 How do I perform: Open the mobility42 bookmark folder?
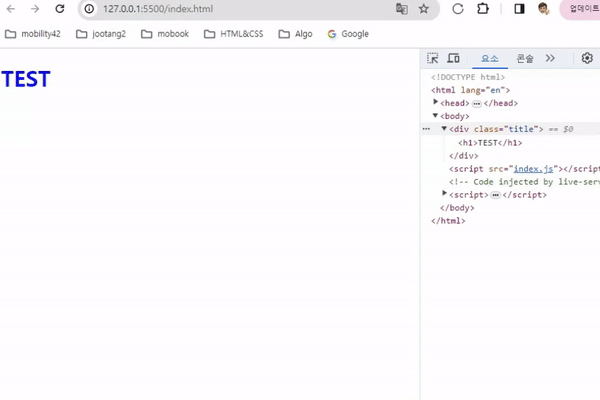tap(33, 34)
